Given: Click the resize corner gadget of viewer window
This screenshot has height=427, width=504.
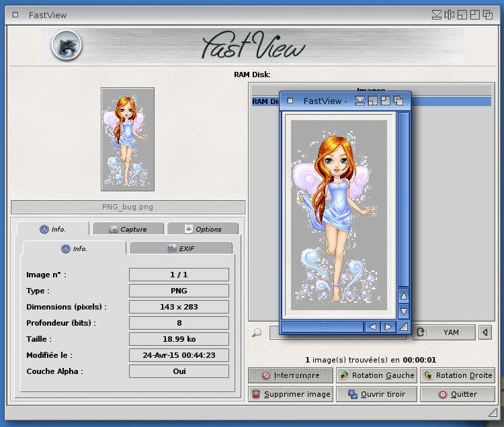Looking at the screenshot, I should [x=403, y=327].
